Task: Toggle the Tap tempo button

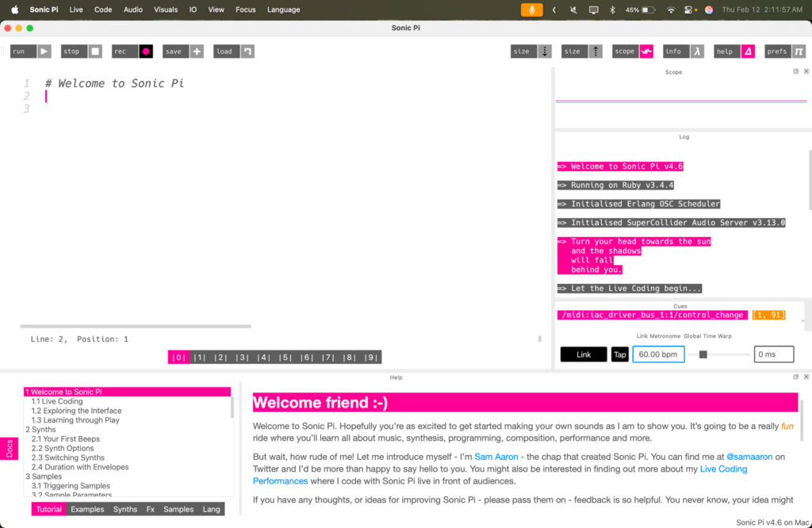Action: (619, 354)
